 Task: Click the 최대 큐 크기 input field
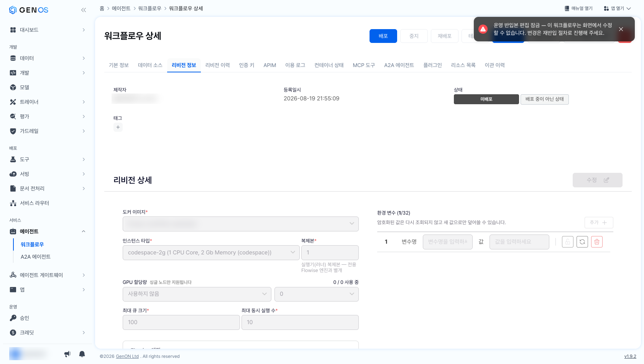[x=181, y=322]
